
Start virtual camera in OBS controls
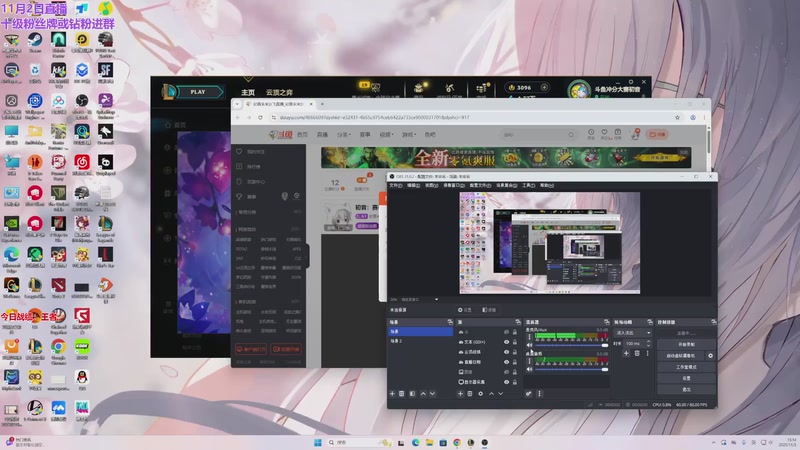point(681,356)
